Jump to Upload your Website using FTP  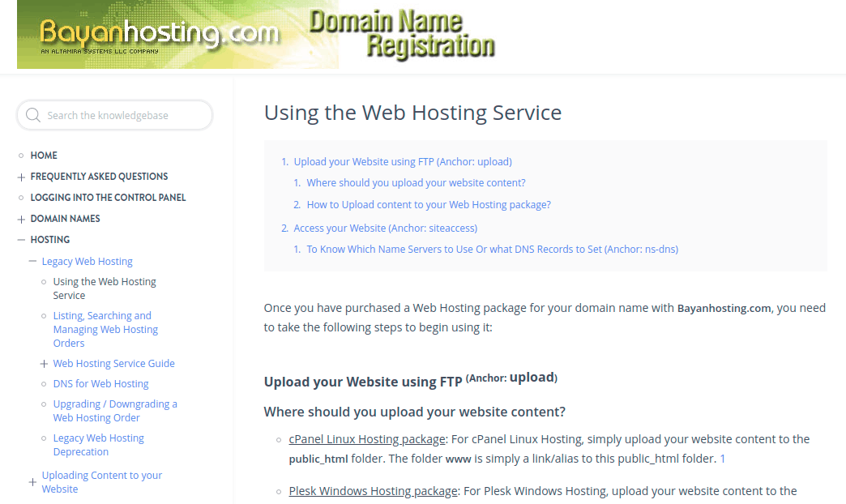coord(403,161)
